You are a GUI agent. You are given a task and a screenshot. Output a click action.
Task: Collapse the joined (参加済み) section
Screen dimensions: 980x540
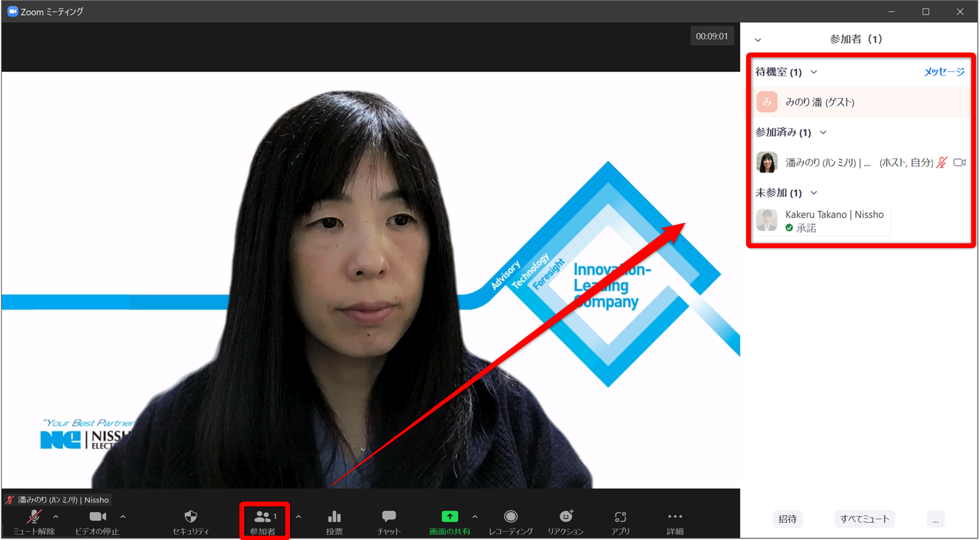click(x=823, y=132)
